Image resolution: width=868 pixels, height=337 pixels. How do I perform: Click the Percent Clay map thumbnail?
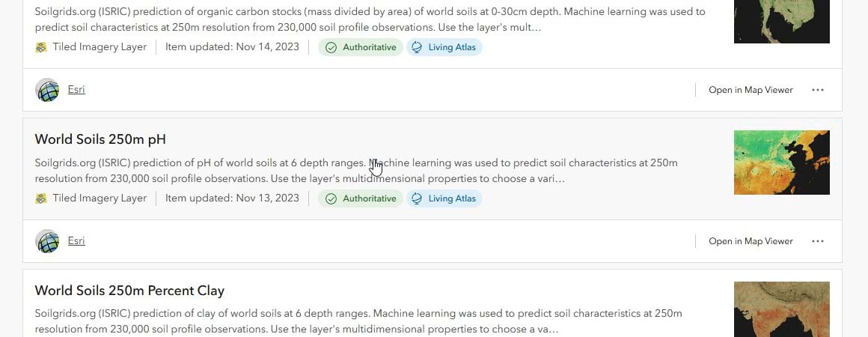pos(781,309)
